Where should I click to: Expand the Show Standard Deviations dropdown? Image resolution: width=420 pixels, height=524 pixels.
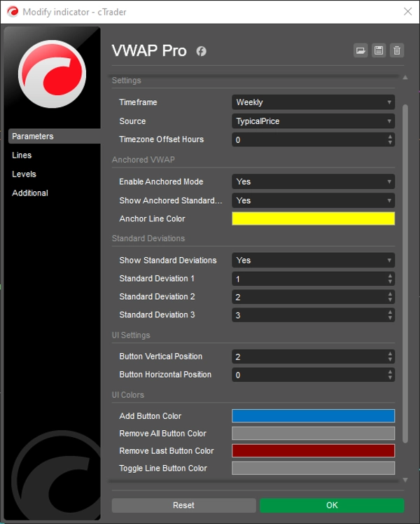(x=313, y=260)
